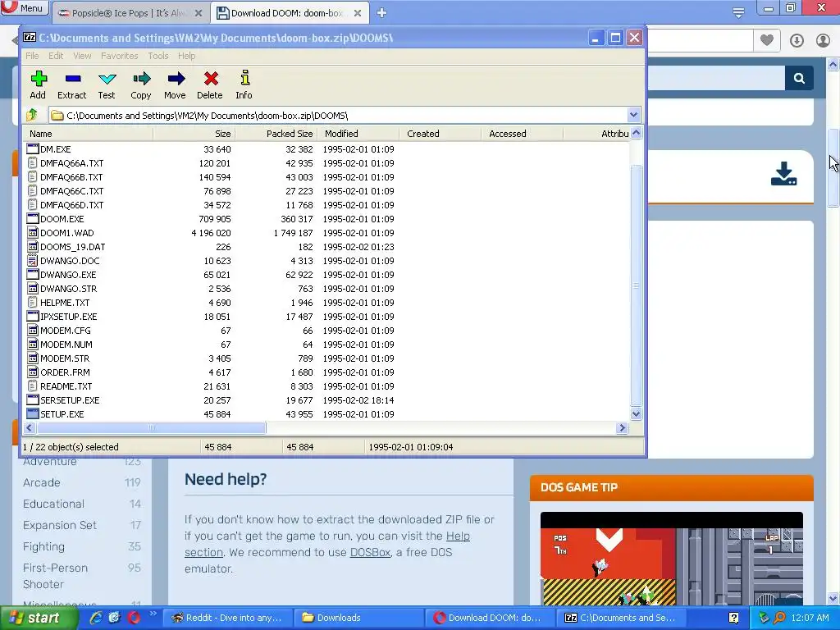Launch Opera from quick launch bar
840x630 pixels.
point(134,618)
